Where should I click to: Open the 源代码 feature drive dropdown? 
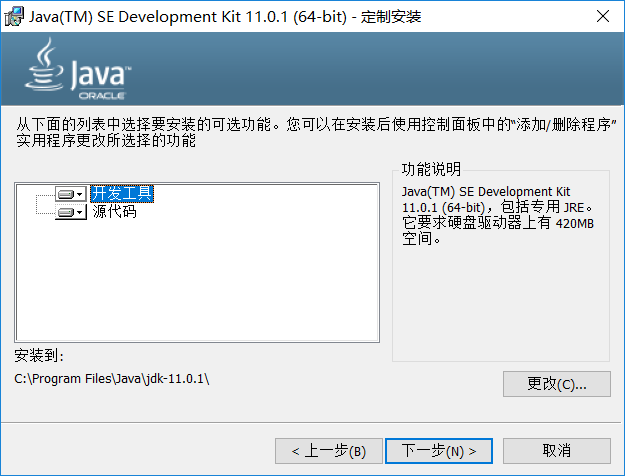[x=71, y=212]
